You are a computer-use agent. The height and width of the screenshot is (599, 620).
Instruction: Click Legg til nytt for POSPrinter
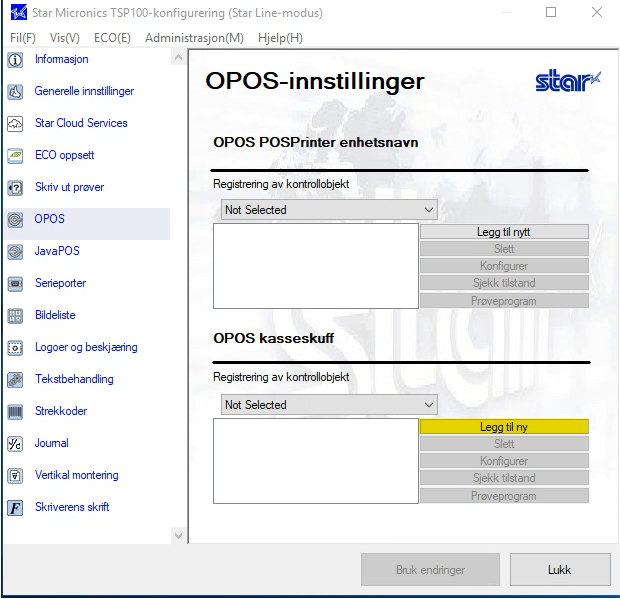(x=504, y=232)
